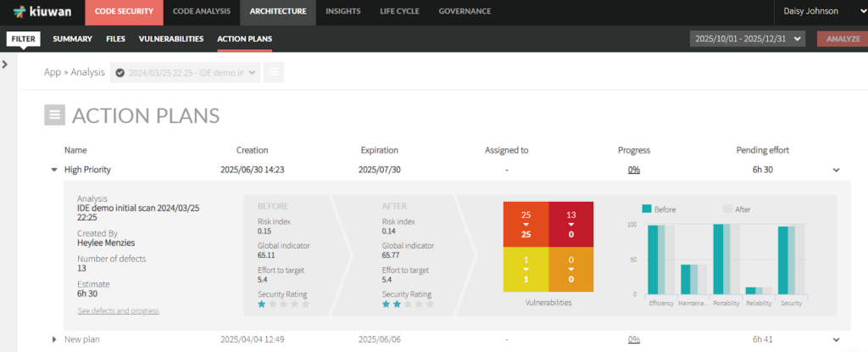Viewport: 868px width, 352px height.
Task: Click the Name column header
Action: [75, 150]
